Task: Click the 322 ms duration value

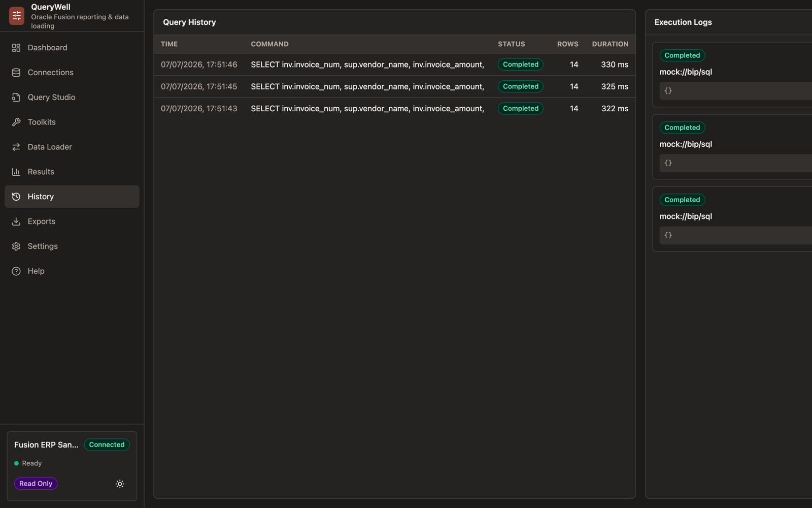Action: tap(615, 109)
